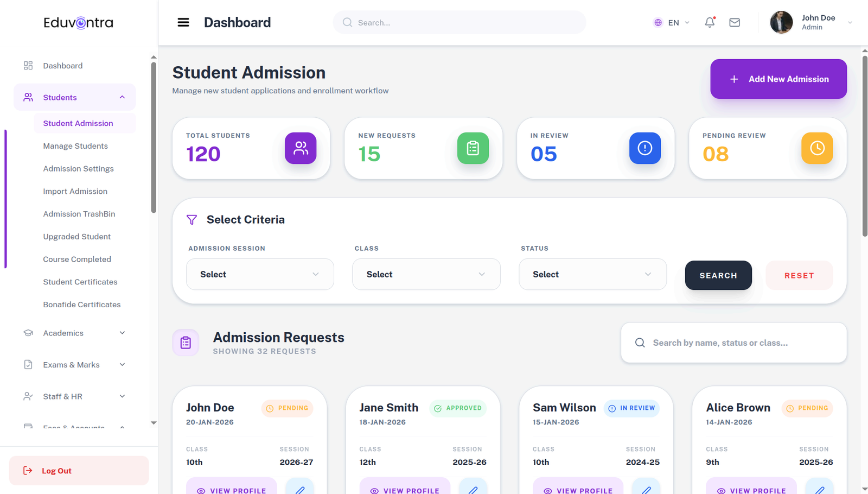
Task: View profile of Jane Smith
Action: (405, 489)
